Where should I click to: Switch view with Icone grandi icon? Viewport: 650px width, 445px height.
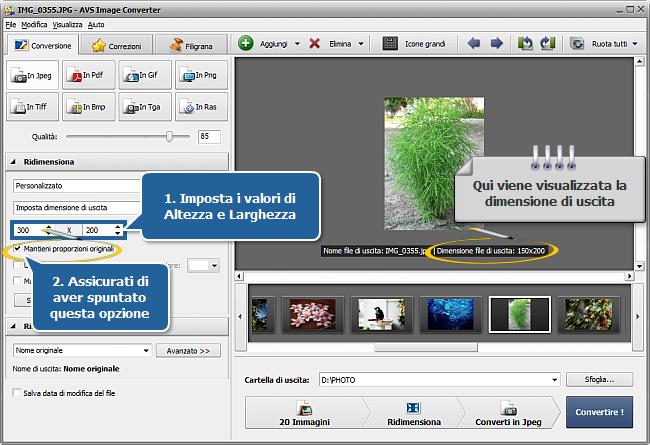click(x=387, y=44)
